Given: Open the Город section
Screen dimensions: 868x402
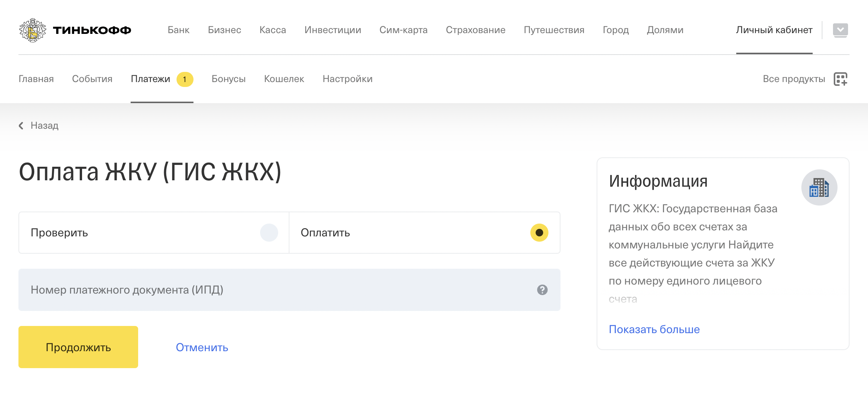Looking at the screenshot, I should click(616, 30).
